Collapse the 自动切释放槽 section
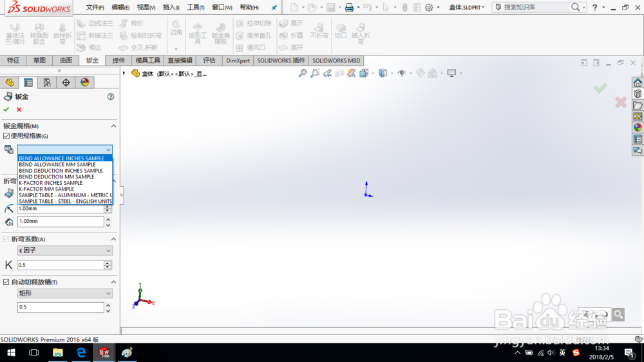Viewport: 644px width, 362px height. click(x=113, y=282)
